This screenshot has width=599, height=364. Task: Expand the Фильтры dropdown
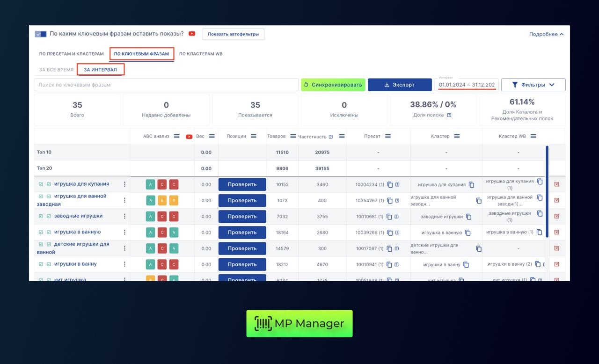coord(533,85)
